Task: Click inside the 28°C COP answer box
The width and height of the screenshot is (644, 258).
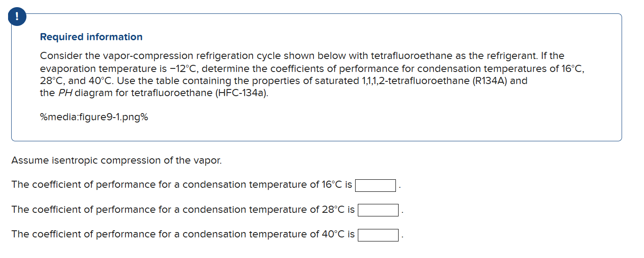Action: click(x=378, y=209)
